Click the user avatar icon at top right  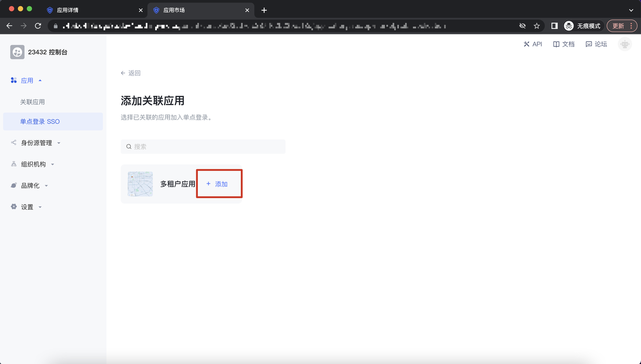coord(624,45)
